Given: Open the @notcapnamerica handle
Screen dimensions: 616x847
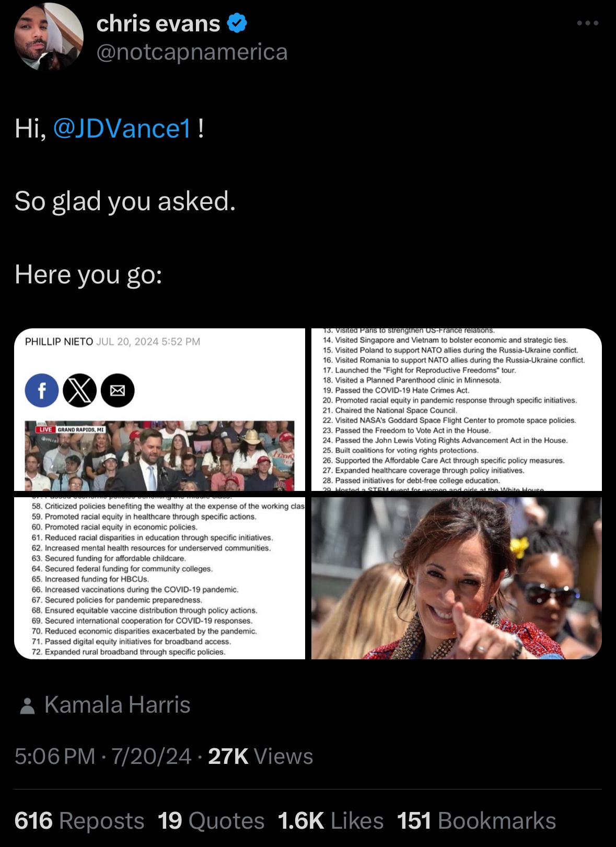Looking at the screenshot, I should click(x=192, y=52).
